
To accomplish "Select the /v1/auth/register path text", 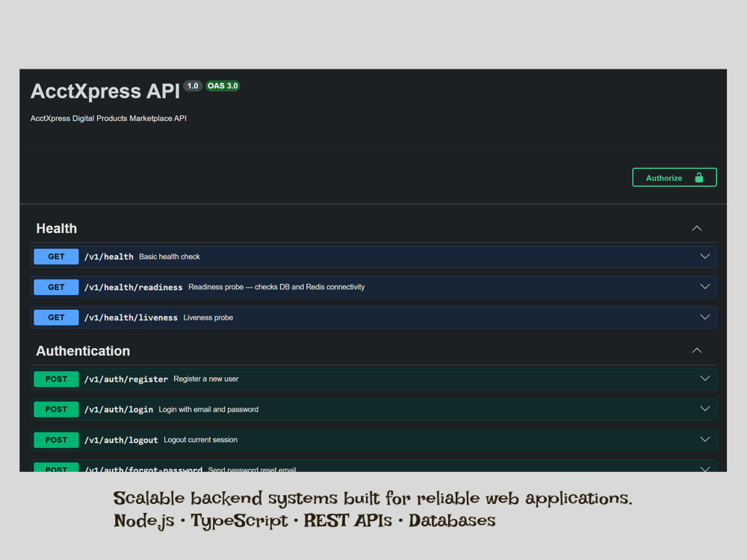I will [125, 379].
